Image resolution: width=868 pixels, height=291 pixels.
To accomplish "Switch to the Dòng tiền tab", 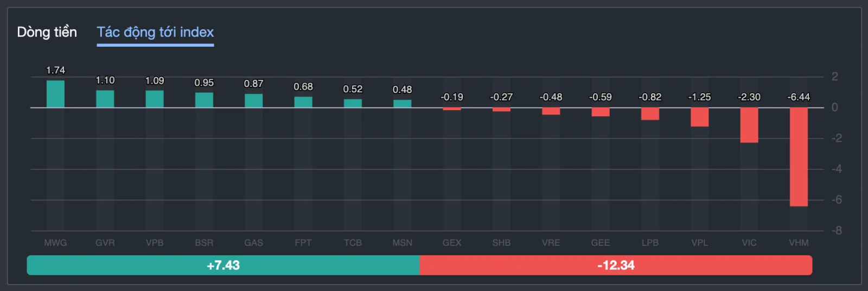I will [47, 33].
